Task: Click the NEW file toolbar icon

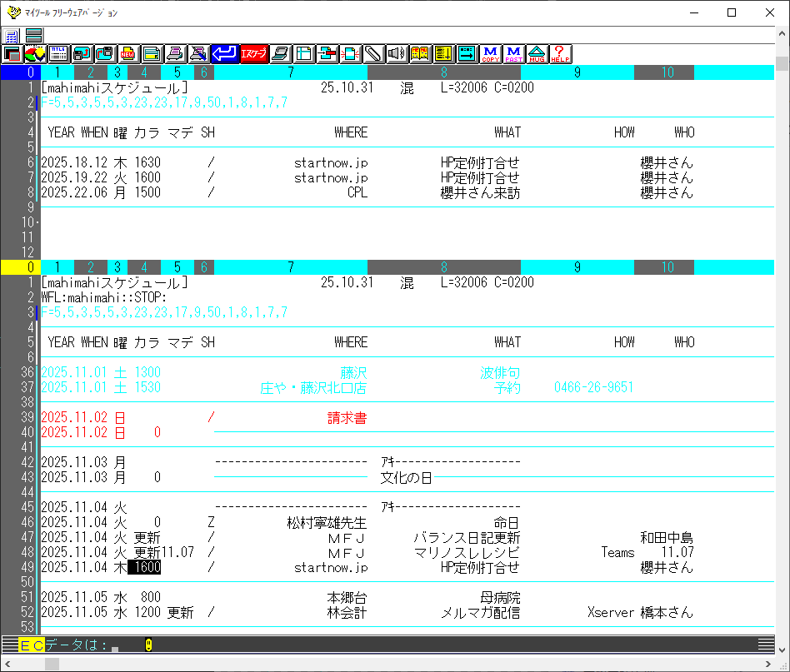Action: point(128,54)
